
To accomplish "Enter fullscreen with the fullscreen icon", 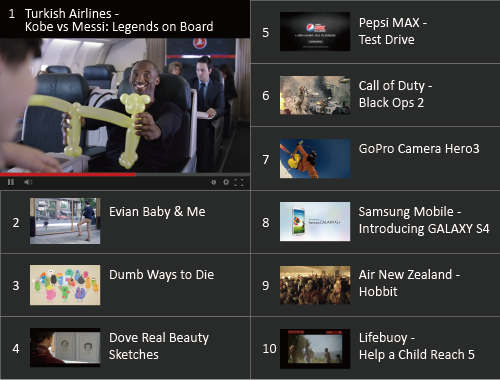I will click(x=239, y=182).
